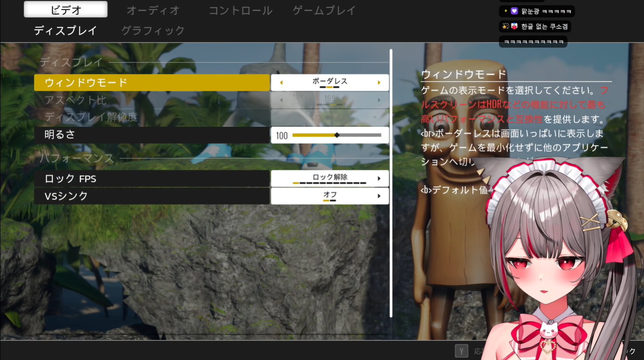Click the left arrow for アスペクト比
Image resolution: width=644 pixels, height=360 pixels.
[x=281, y=100]
